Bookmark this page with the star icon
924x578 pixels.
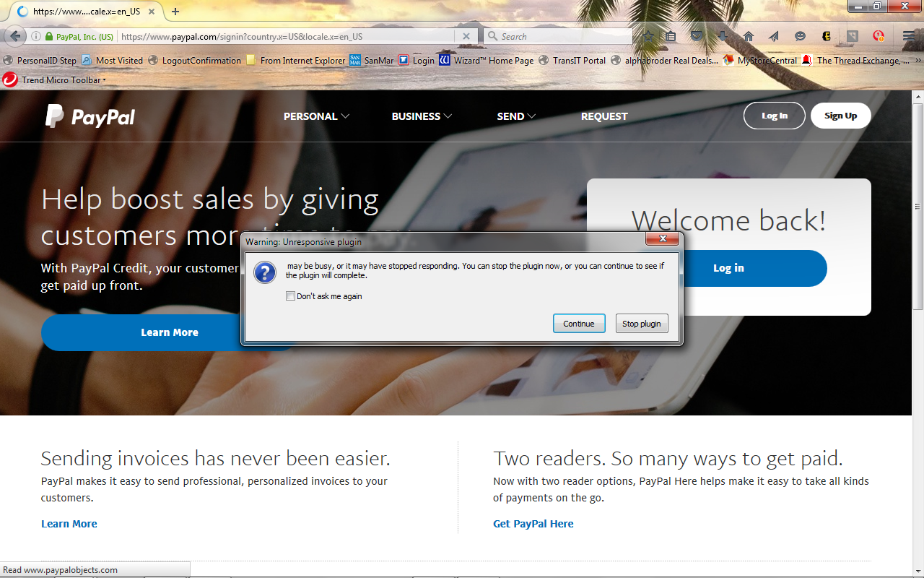(649, 36)
